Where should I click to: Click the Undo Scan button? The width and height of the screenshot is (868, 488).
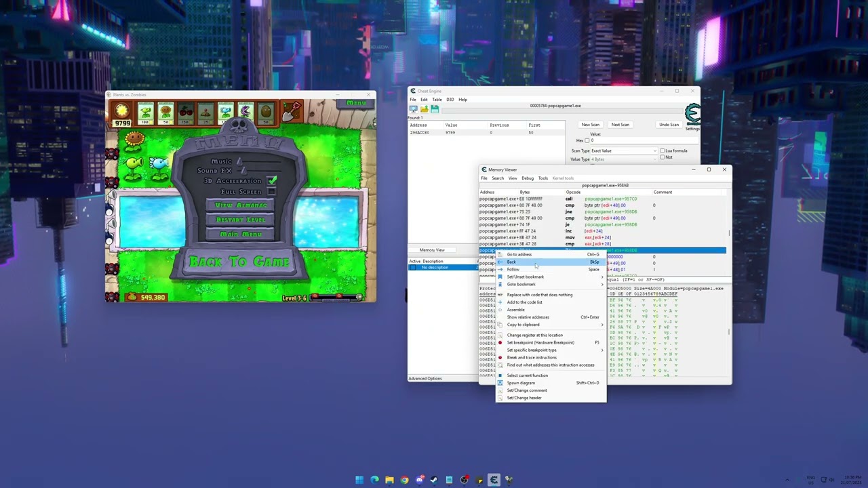669,125
